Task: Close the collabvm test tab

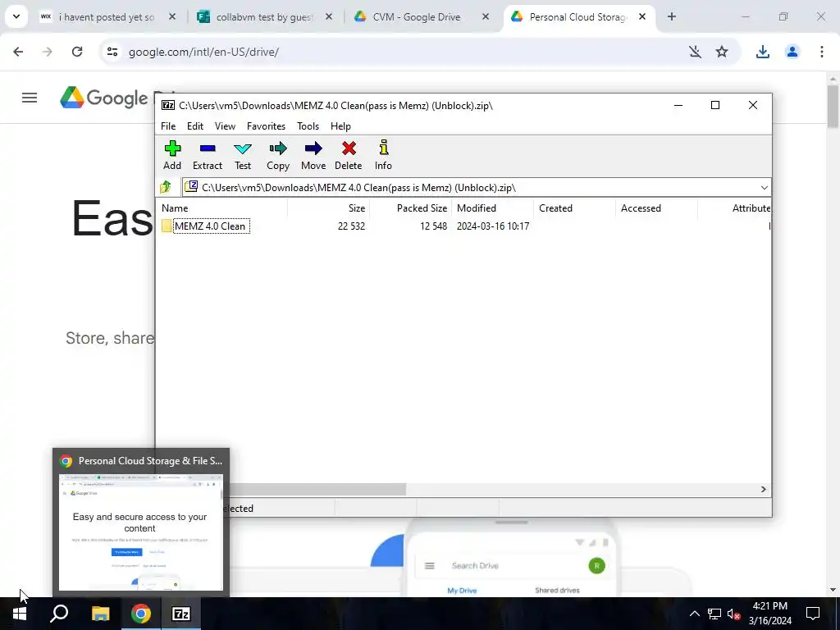Action: tap(329, 17)
